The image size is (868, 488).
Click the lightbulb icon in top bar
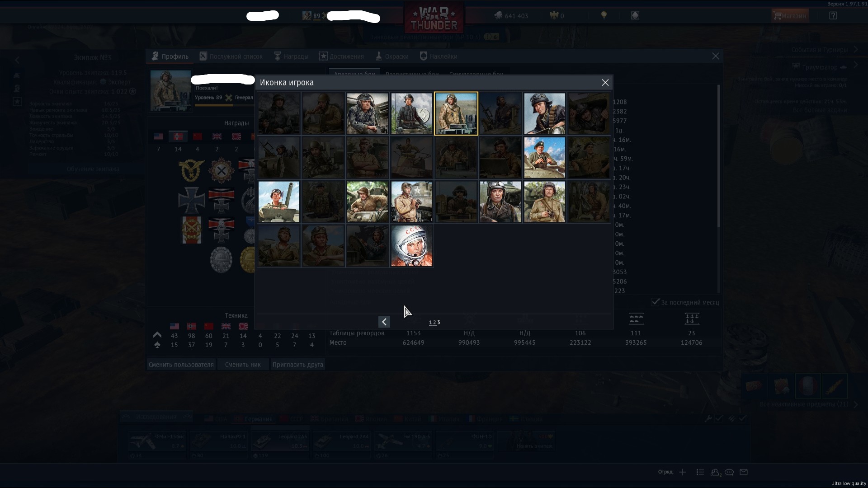604,15
